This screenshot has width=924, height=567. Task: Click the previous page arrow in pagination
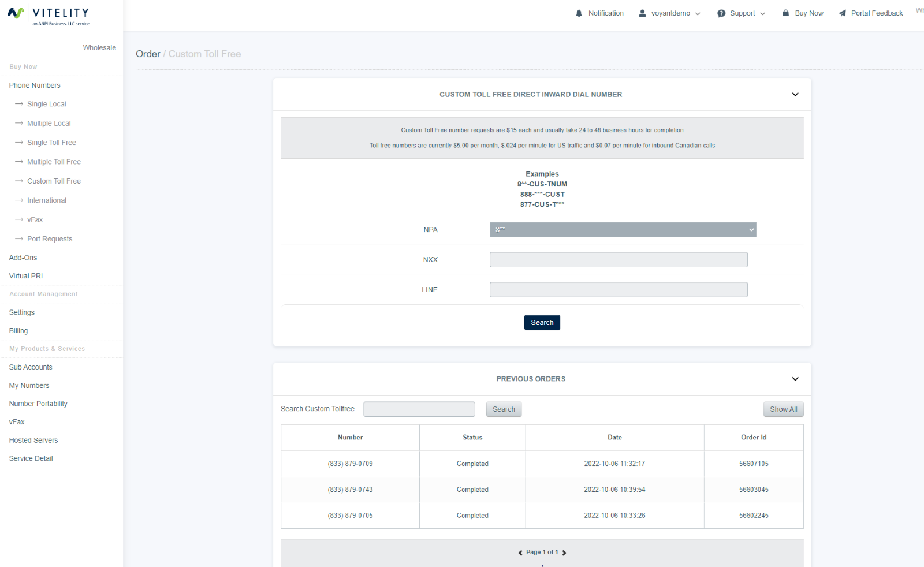point(520,553)
